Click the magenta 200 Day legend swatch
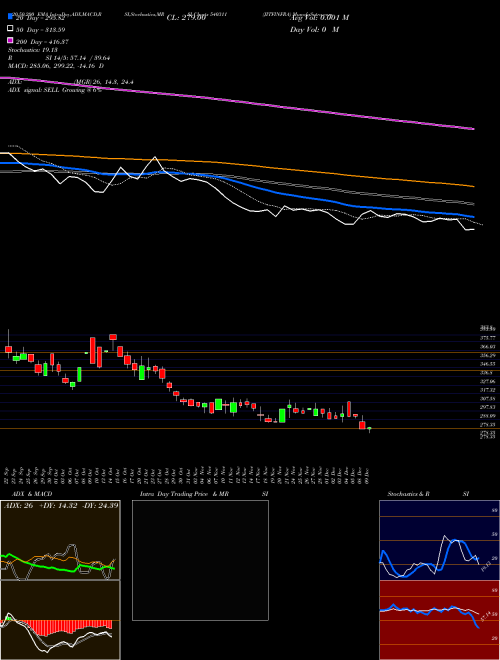 pyautogui.click(x=10, y=41)
